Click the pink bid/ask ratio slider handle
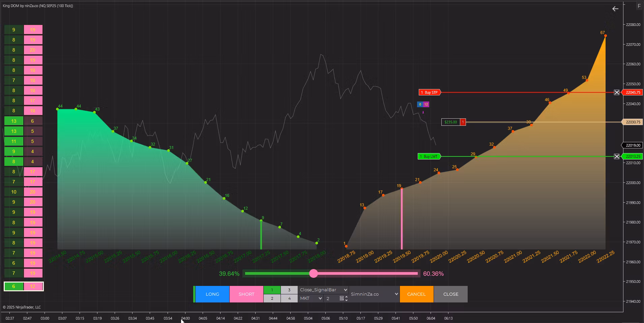 click(x=314, y=273)
